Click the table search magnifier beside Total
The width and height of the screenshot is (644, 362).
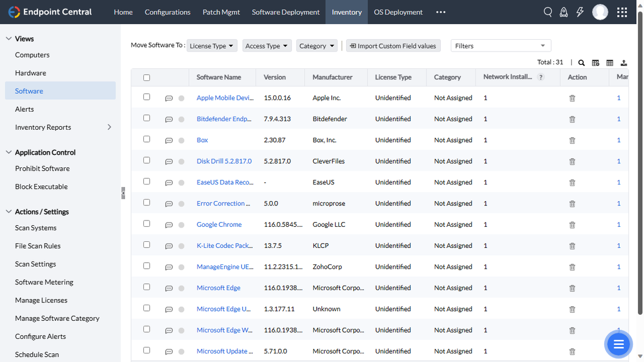pyautogui.click(x=581, y=63)
